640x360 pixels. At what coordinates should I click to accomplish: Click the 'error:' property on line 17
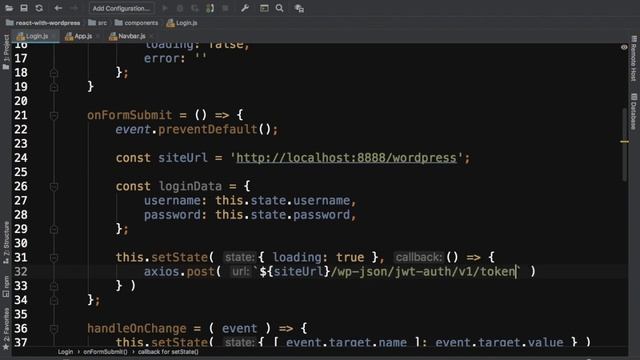pos(164,58)
